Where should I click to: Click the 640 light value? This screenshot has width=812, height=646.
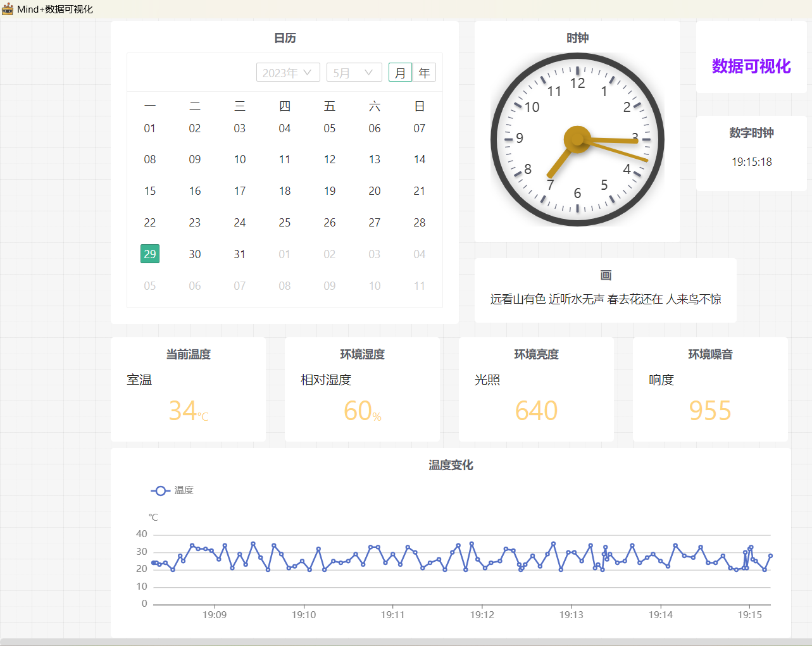(x=536, y=411)
